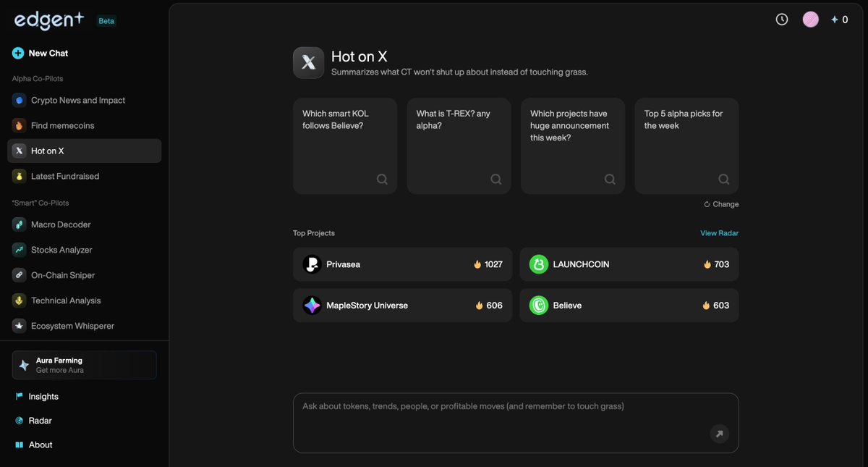This screenshot has width=868, height=467.
Task: Start a New Chat
Action: (x=41, y=53)
